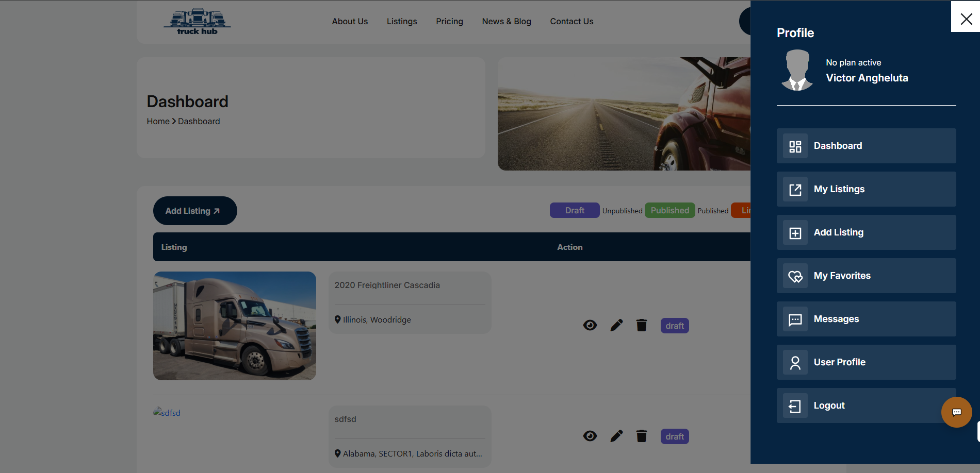Log out using the Logout item

click(x=856, y=406)
